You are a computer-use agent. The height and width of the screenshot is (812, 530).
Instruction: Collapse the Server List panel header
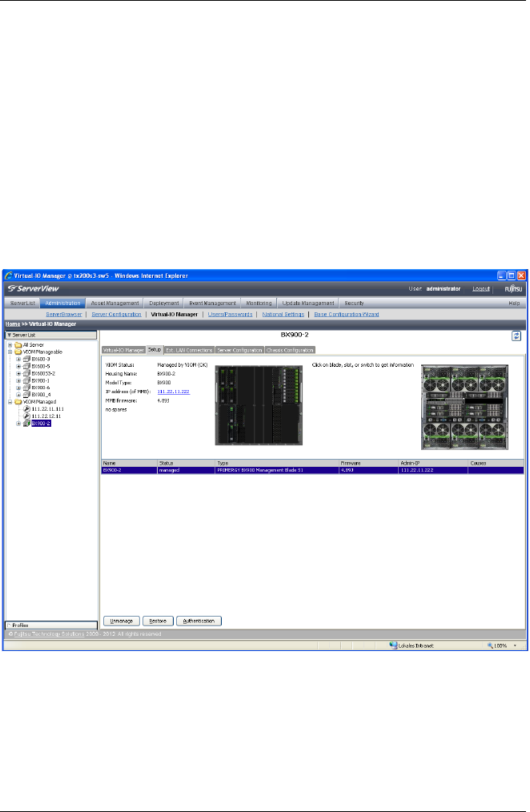click(51, 335)
